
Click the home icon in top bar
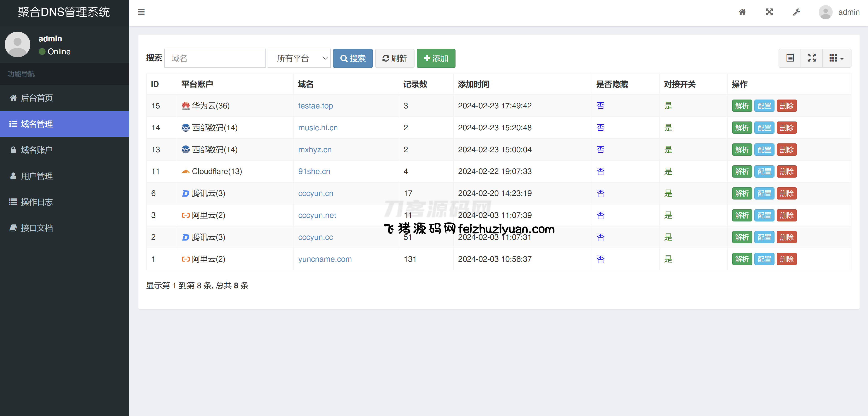coord(742,12)
